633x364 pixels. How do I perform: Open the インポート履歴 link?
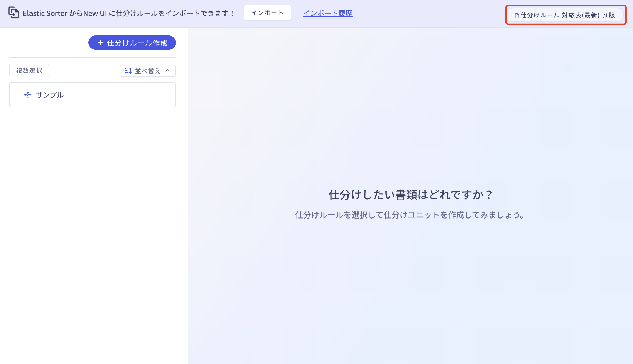328,14
